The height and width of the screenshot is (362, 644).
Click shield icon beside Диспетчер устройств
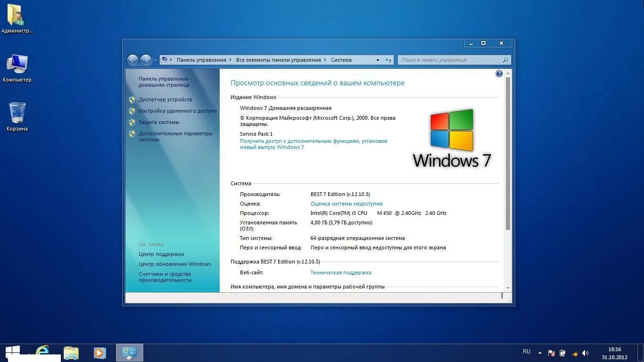click(x=132, y=99)
